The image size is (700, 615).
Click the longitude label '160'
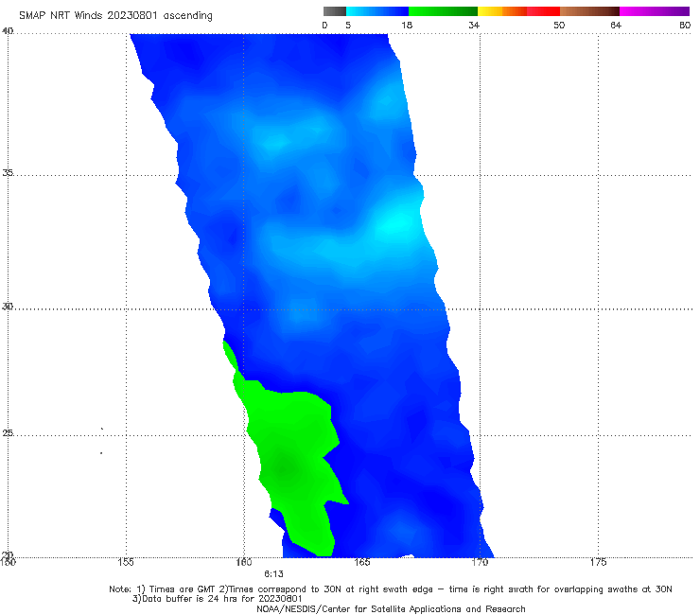pos(244,562)
